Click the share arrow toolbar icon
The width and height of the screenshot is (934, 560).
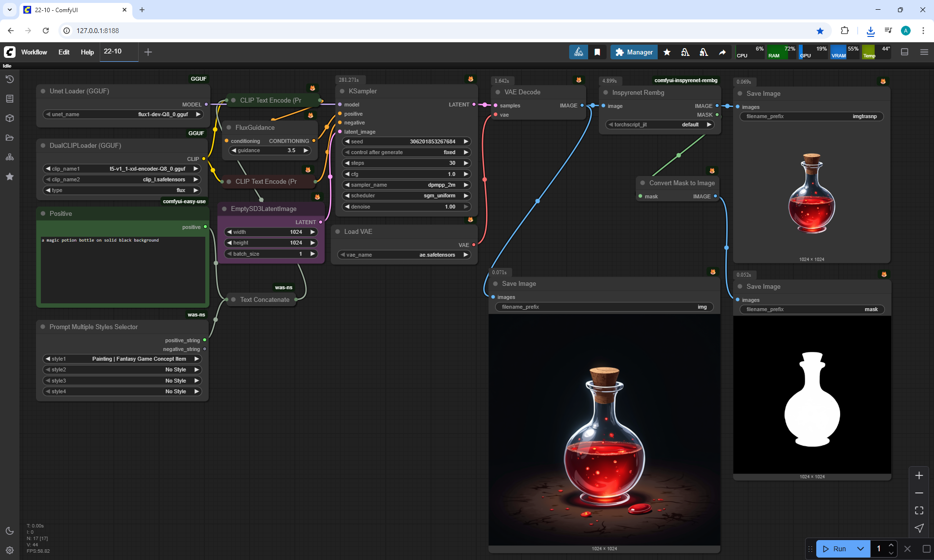[722, 52]
